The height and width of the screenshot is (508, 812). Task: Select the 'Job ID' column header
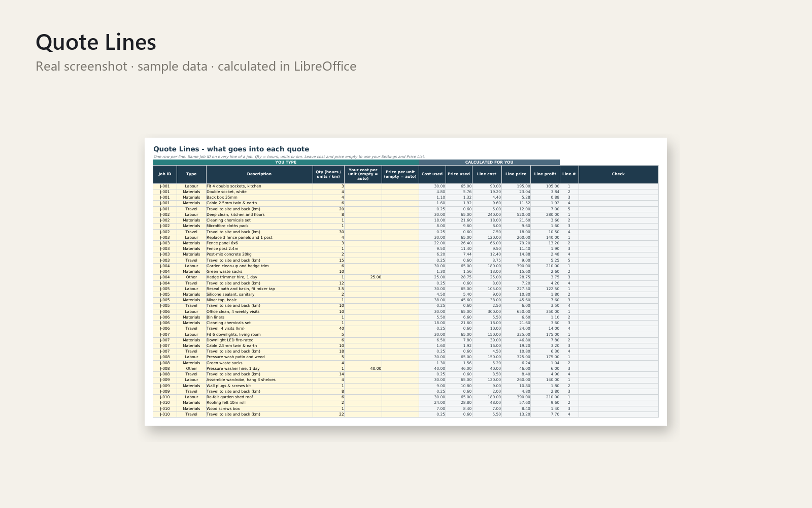coord(165,174)
